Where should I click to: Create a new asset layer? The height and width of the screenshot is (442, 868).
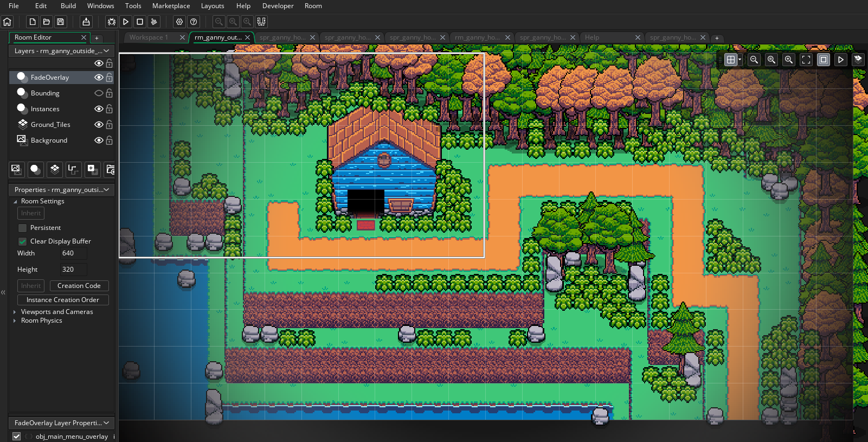(92, 170)
